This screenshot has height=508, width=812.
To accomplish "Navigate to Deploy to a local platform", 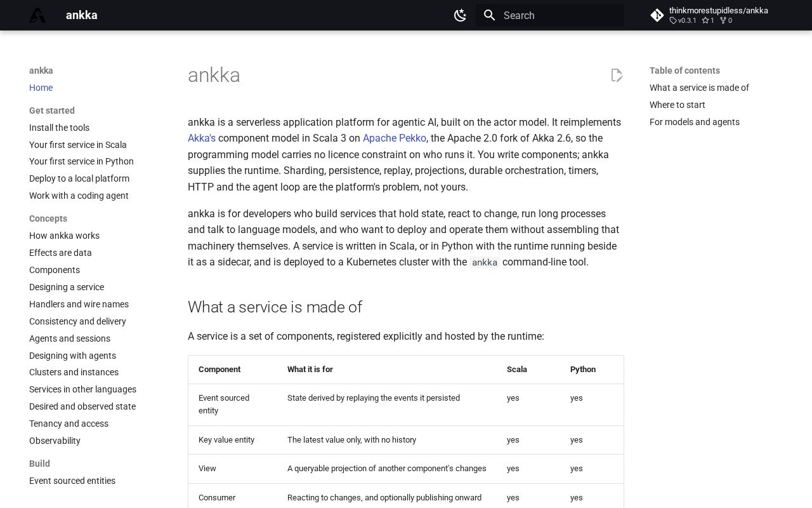I will pos(79,178).
